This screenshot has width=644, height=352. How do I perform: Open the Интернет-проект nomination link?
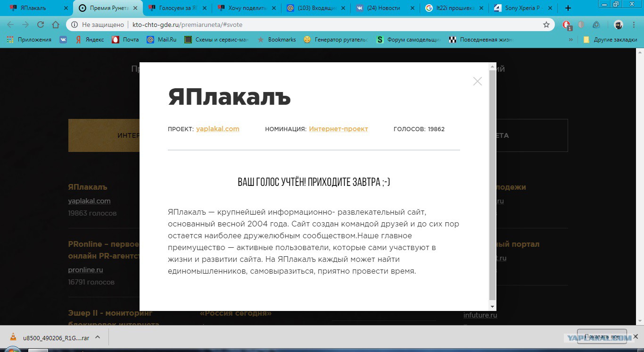point(339,129)
